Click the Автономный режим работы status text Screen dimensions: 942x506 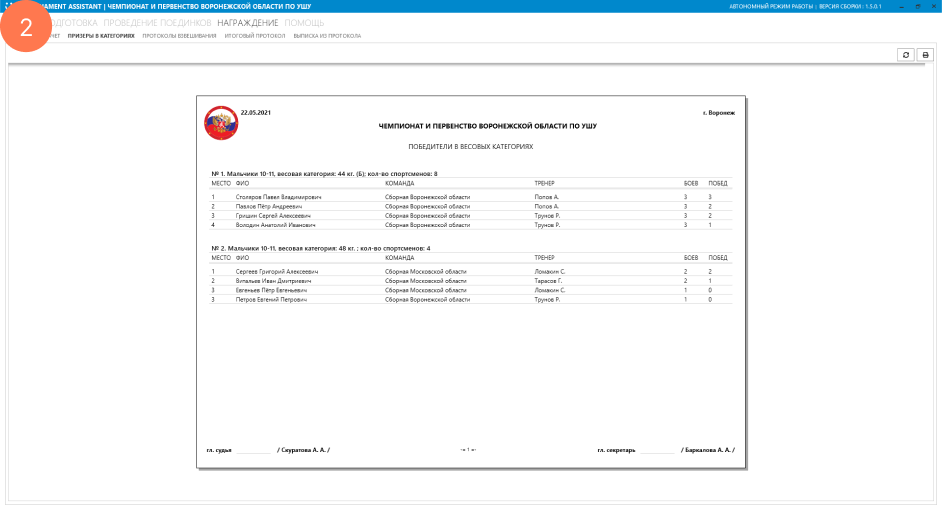click(x=771, y=6)
